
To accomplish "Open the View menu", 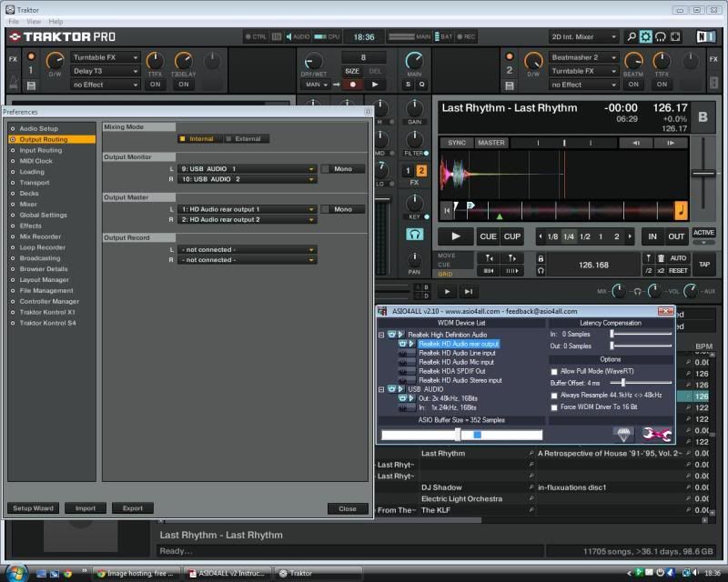I will [34, 21].
